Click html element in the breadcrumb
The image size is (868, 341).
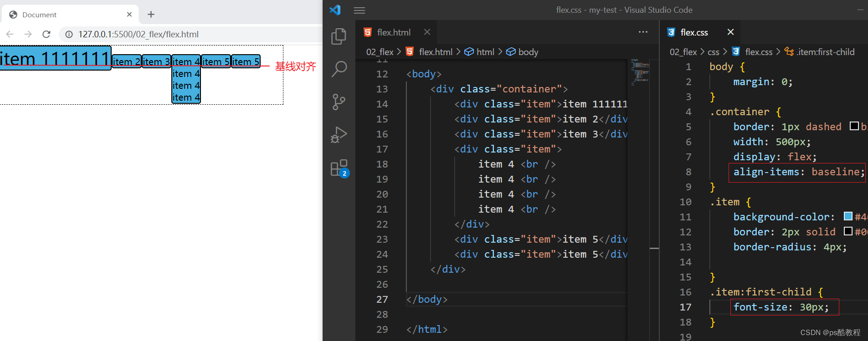tap(479, 52)
